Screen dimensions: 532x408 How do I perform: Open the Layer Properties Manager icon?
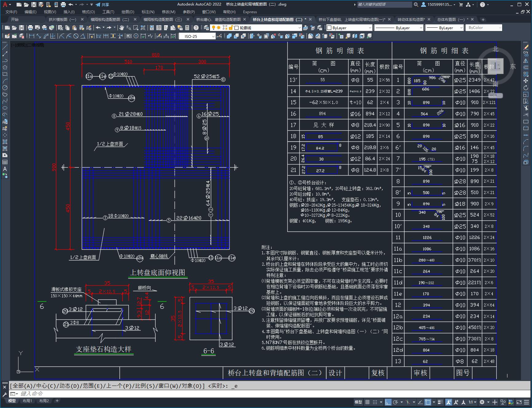206,28
